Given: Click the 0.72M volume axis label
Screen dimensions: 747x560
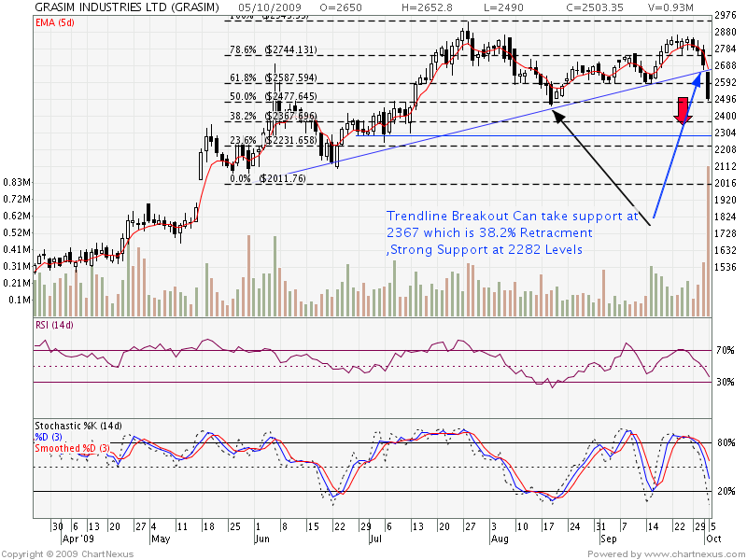Looking at the screenshot, I should click(17, 199).
